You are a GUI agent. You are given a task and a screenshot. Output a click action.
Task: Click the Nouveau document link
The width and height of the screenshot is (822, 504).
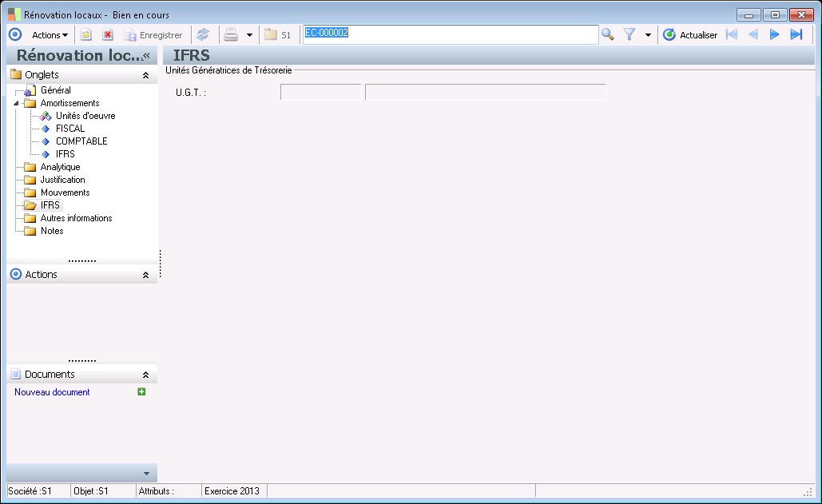(52, 392)
